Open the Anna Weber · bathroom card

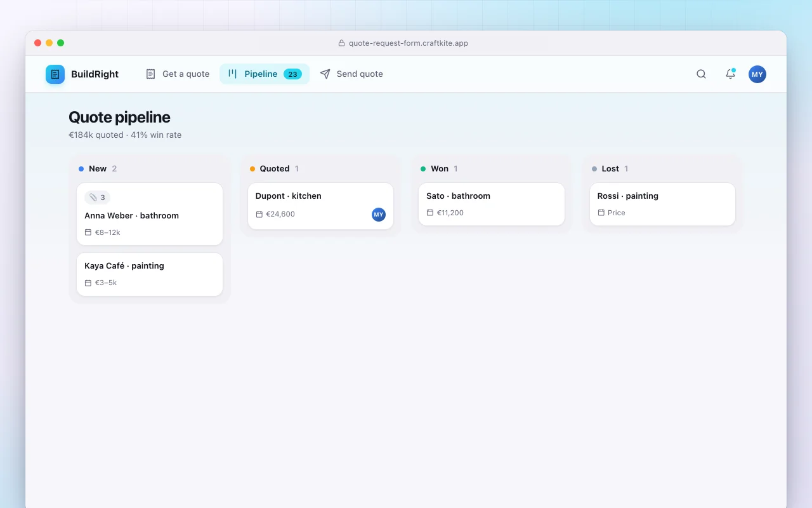(150, 214)
